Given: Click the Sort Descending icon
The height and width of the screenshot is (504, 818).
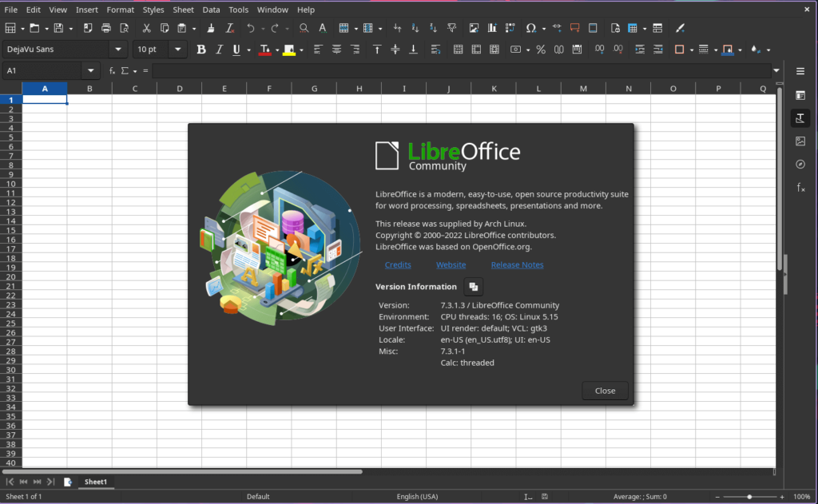Looking at the screenshot, I should pos(433,28).
